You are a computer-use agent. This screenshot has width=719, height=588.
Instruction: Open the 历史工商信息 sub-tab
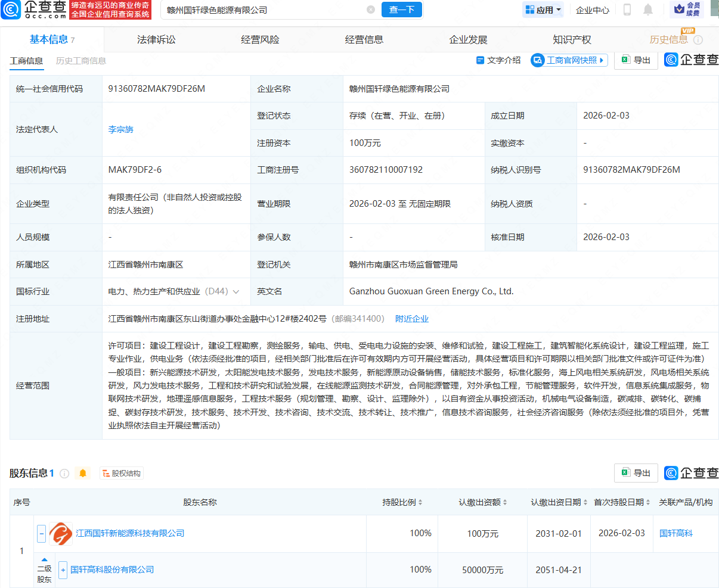[81, 61]
